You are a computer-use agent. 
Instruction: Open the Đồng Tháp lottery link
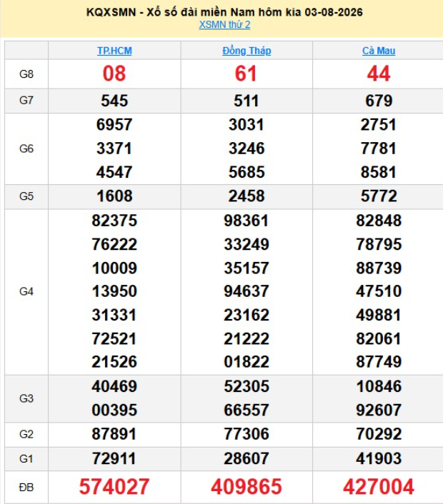tap(247, 51)
